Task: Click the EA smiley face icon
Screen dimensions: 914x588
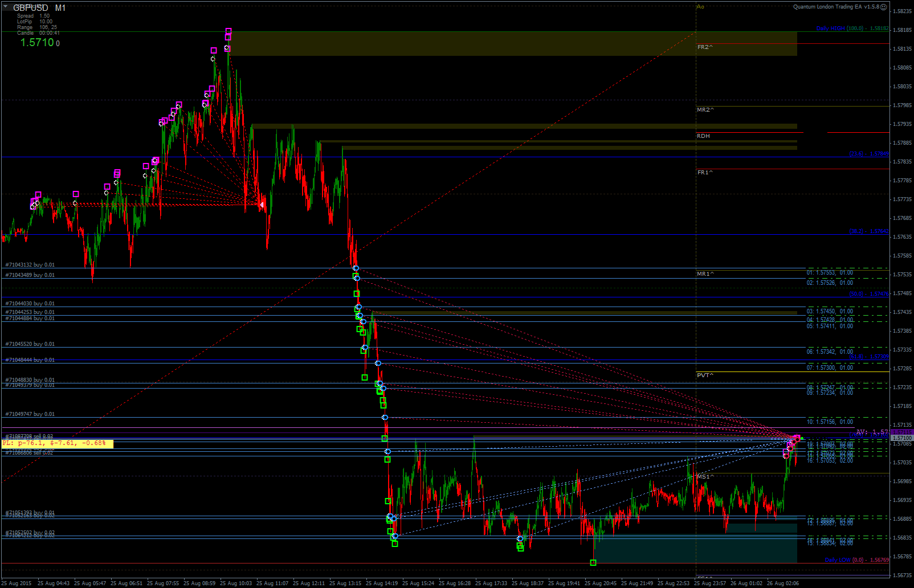Action: (883, 7)
